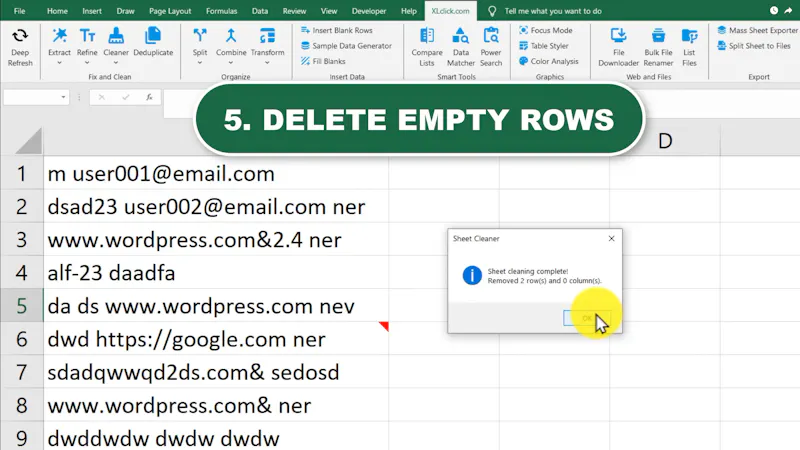The height and width of the screenshot is (450, 800).
Task: Click Mass Sheet Exporter
Action: [758, 30]
